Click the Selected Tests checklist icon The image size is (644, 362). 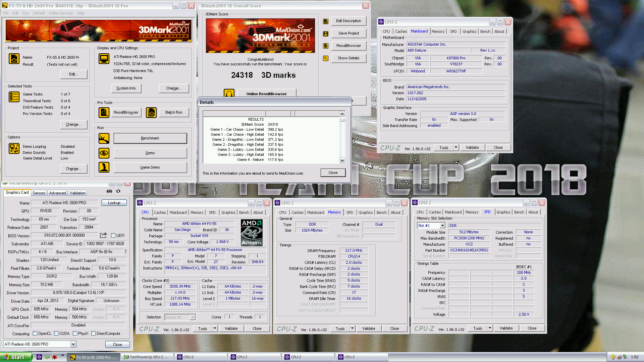[14, 97]
